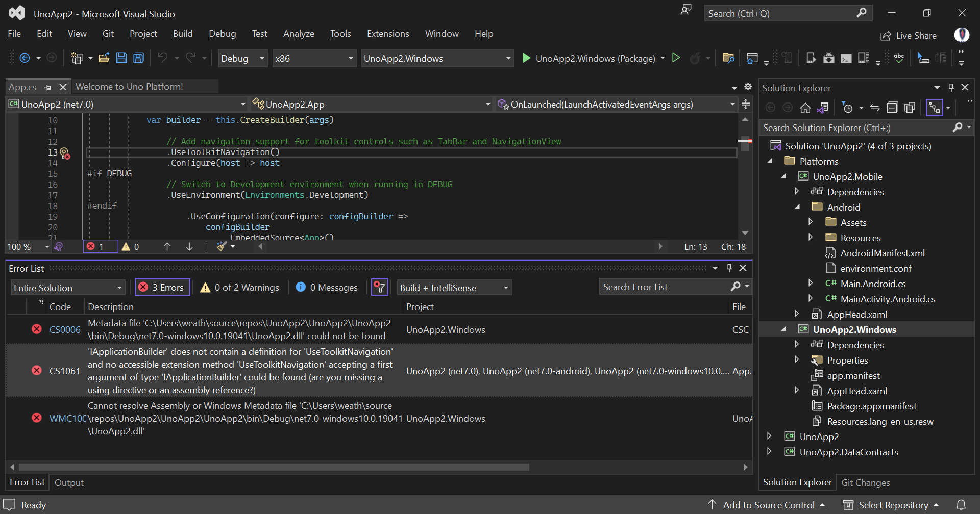Open the Extensions menu
The height and width of the screenshot is (514, 980).
[388, 34]
